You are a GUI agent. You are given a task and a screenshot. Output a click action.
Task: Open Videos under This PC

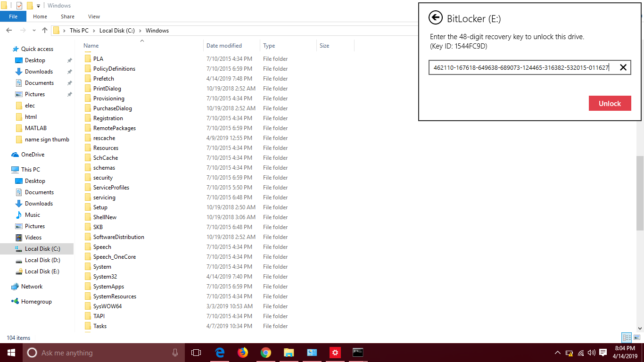[33, 237]
